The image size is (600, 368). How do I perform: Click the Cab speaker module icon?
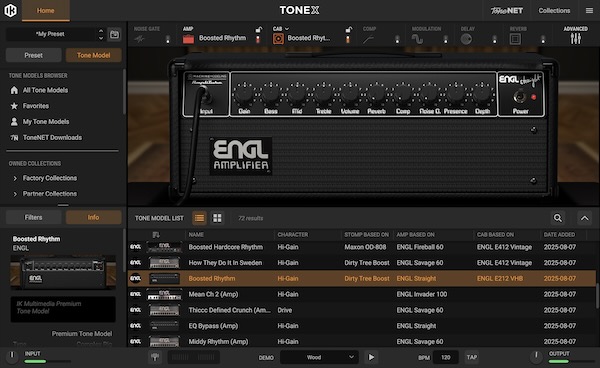[x=278, y=39]
